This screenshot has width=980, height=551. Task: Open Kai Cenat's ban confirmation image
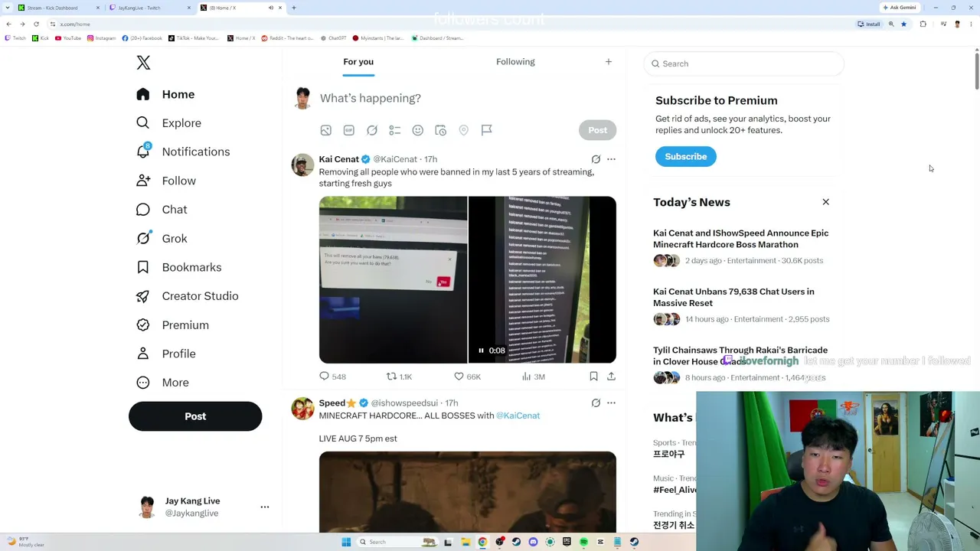tap(393, 279)
